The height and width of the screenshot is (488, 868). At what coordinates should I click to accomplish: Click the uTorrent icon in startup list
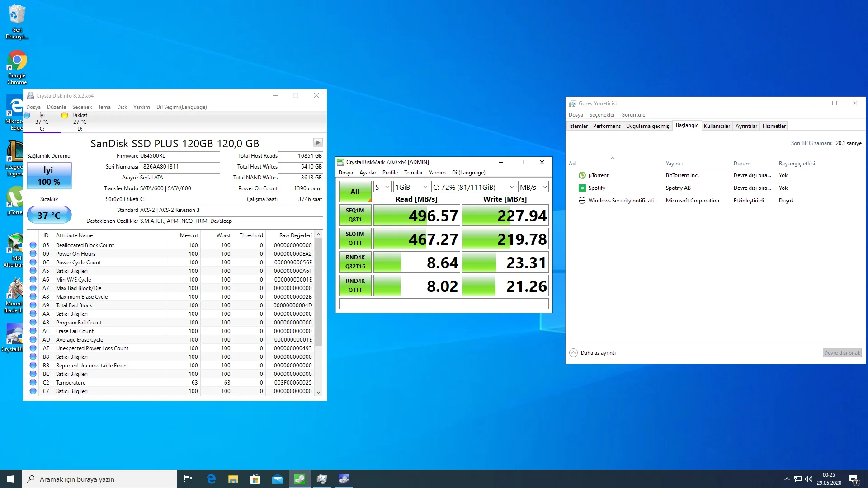tap(582, 175)
